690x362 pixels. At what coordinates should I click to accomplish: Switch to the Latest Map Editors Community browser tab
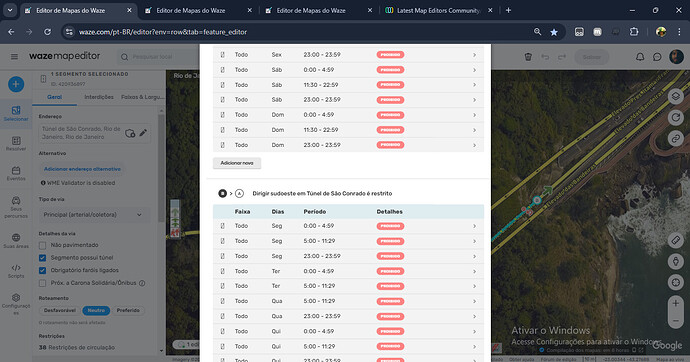point(439,11)
